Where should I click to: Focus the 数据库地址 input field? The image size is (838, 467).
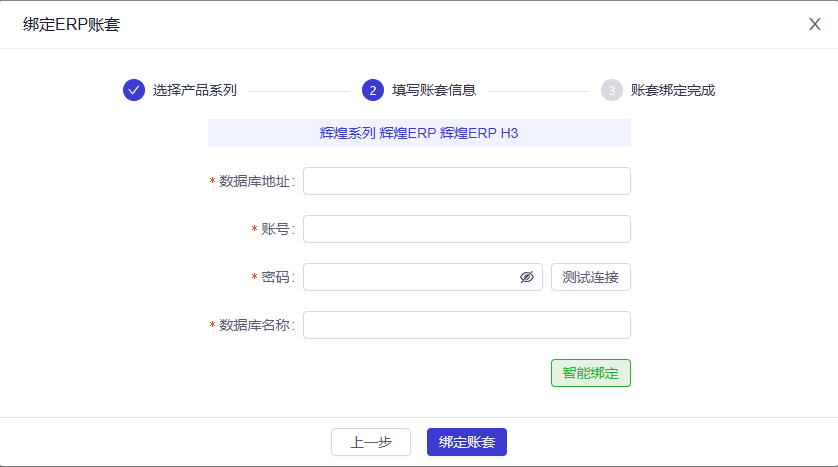click(x=467, y=181)
